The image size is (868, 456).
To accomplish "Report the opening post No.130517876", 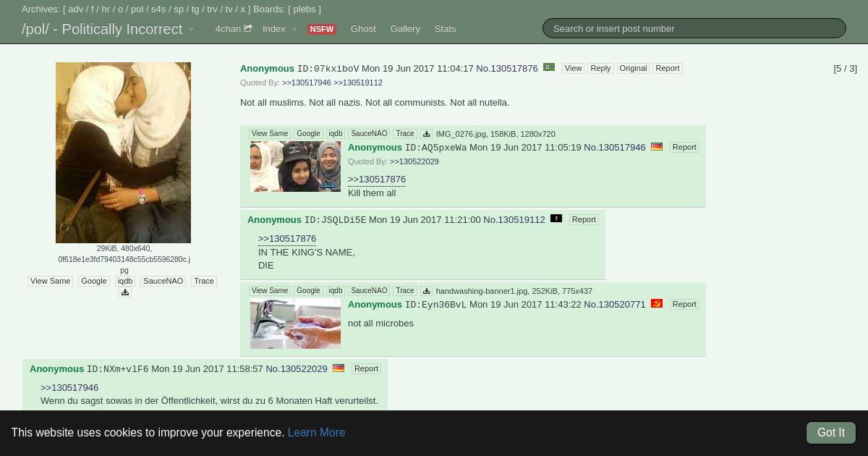I will pos(668,68).
